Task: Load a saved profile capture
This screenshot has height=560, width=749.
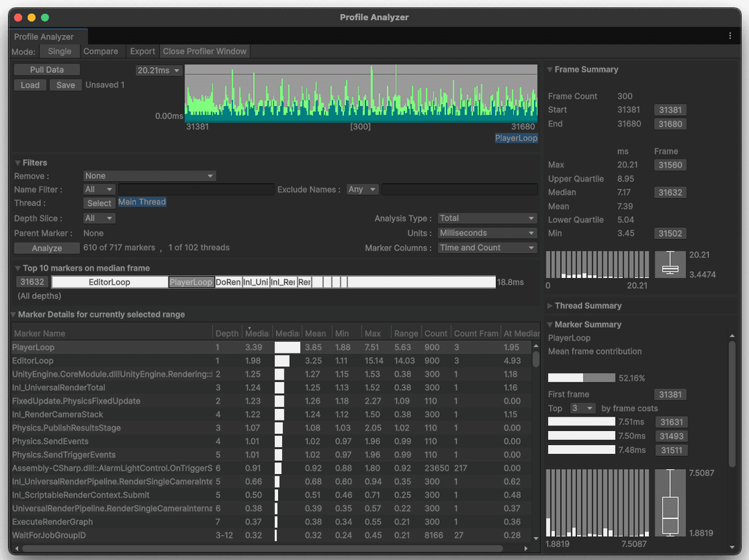Action: click(x=31, y=85)
